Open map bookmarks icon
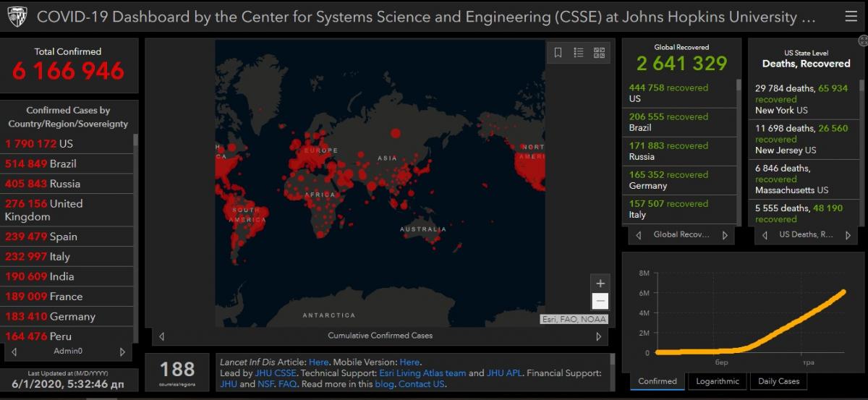 click(x=558, y=52)
